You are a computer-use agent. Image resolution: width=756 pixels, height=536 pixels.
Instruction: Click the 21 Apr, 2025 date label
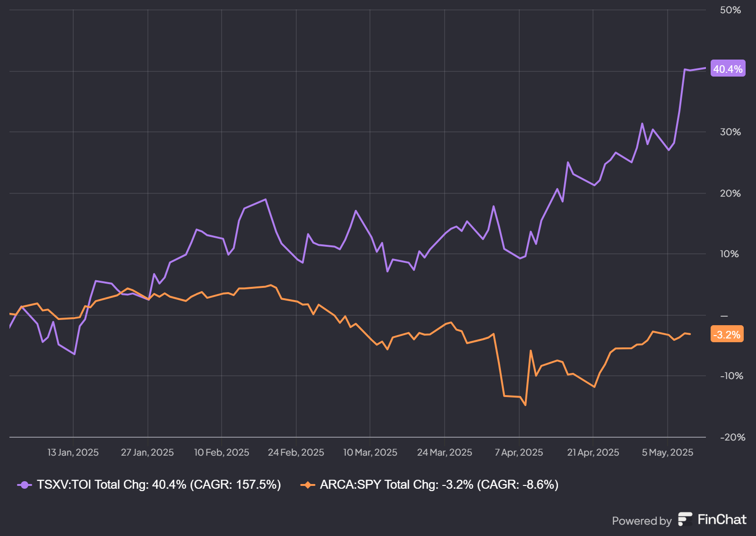pos(593,452)
